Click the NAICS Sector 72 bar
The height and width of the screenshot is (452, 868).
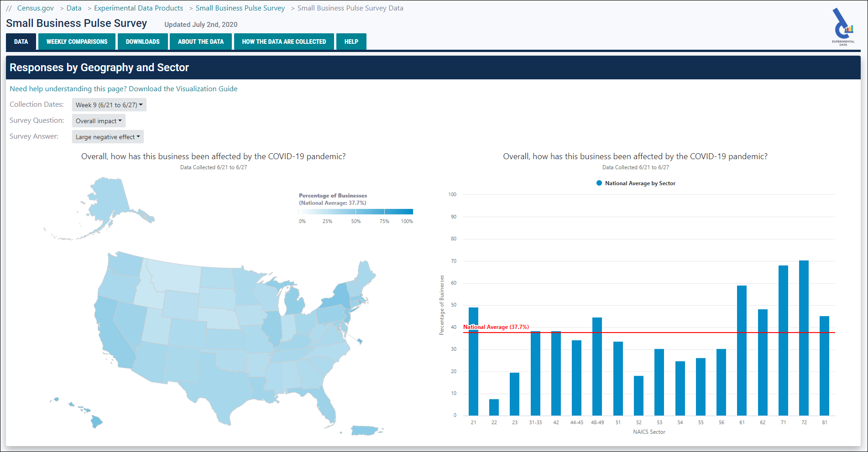(804, 338)
